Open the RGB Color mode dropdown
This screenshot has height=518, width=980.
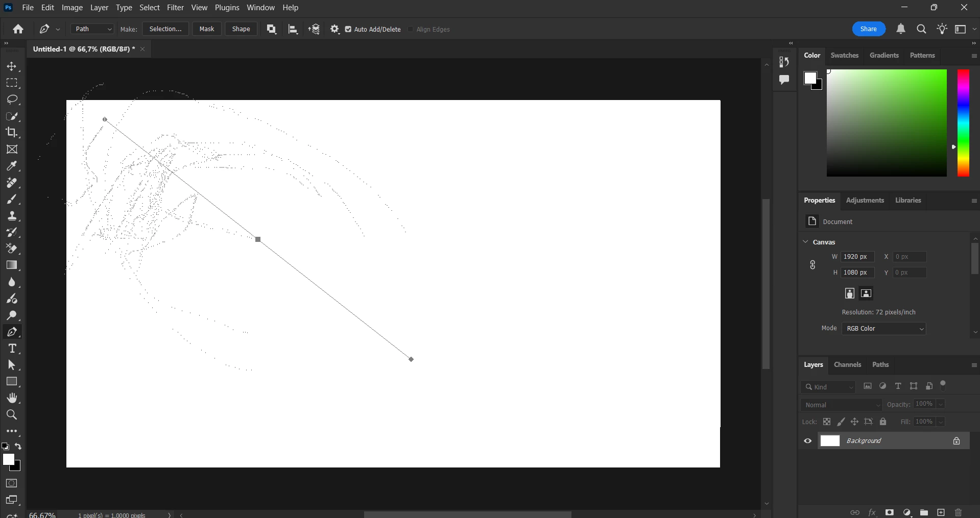884,329
